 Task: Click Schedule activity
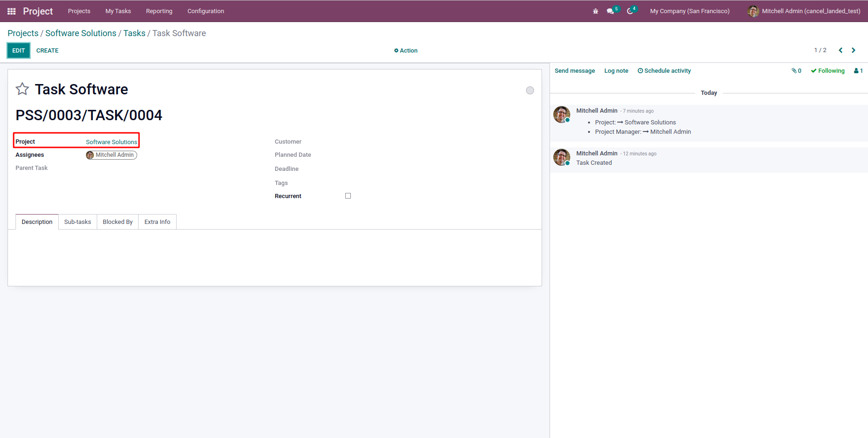(664, 71)
